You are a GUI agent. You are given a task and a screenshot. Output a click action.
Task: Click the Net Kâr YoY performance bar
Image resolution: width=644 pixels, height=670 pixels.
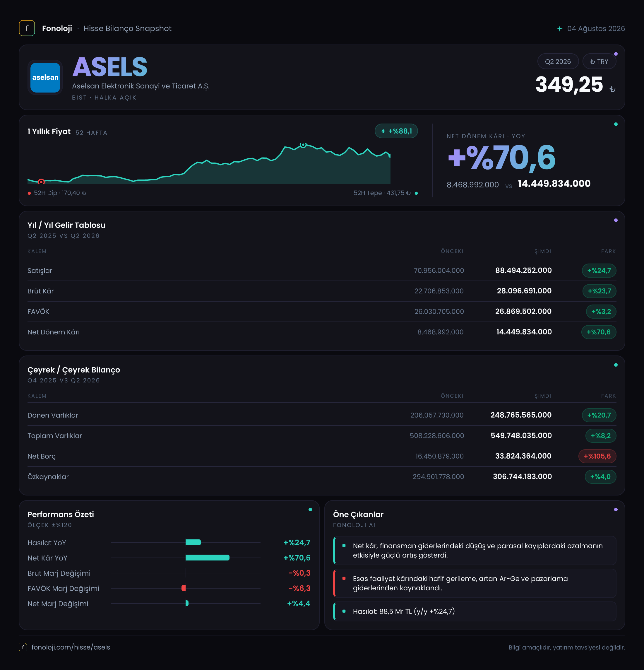[x=207, y=558]
